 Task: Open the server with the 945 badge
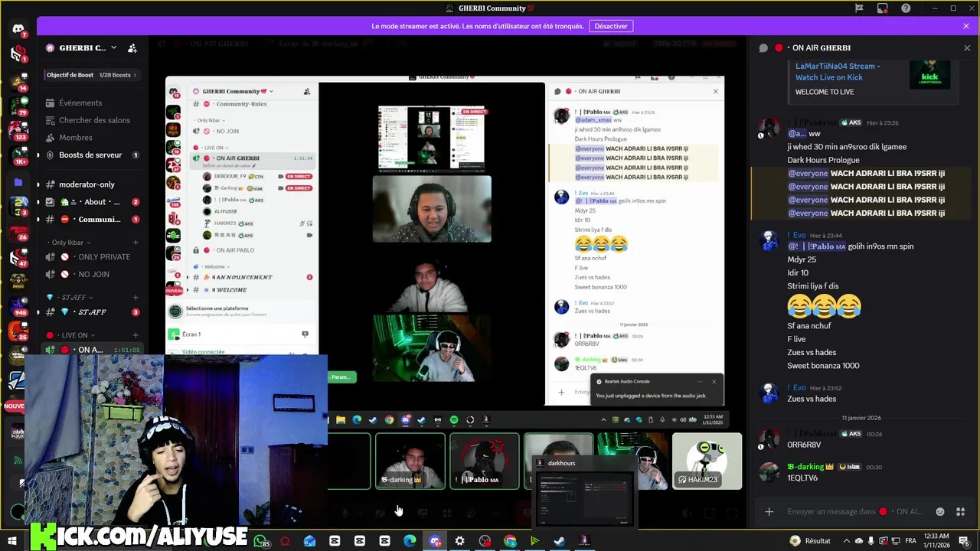coord(18,306)
